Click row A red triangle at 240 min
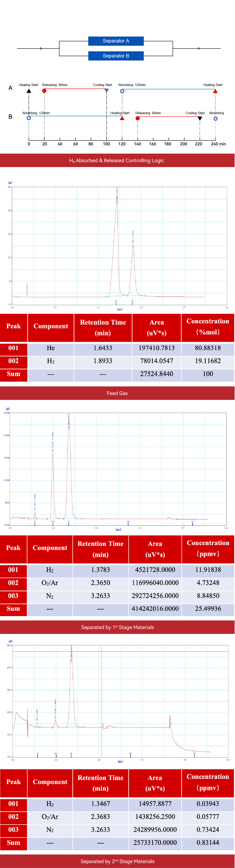The width and height of the screenshot is (235, 868). (215, 91)
